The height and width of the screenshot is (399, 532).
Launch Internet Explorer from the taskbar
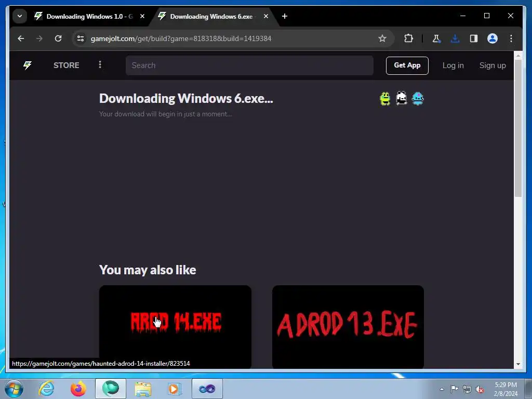pos(46,389)
